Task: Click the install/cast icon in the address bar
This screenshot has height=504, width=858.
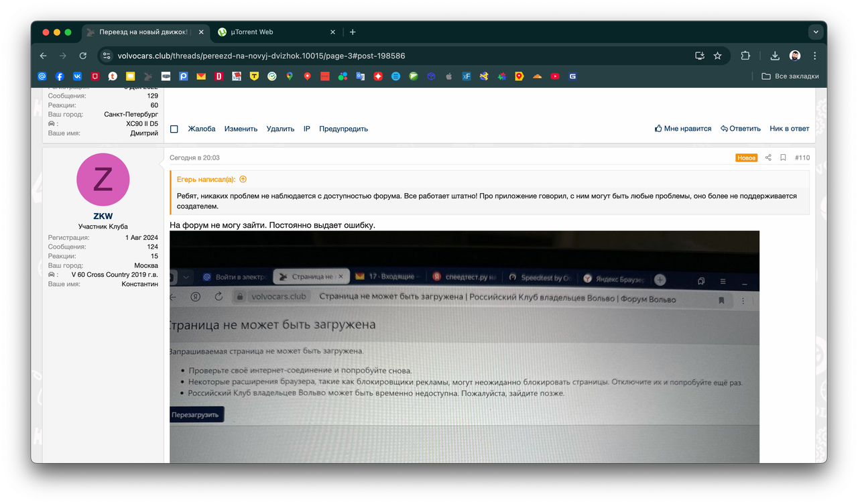Action: click(x=699, y=56)
